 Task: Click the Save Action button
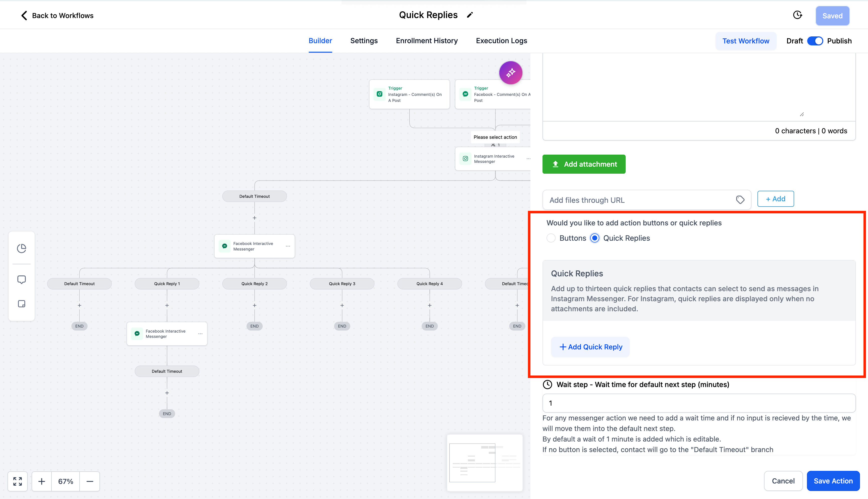tap(833, 481)
